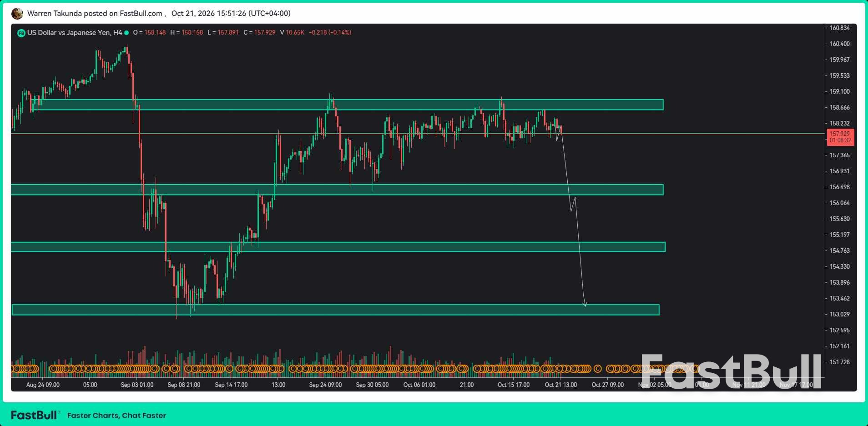Click time axis label Sep 30 05:00
Screen dimensions: 868x426
pyautogui.click(x=372, y=385)
